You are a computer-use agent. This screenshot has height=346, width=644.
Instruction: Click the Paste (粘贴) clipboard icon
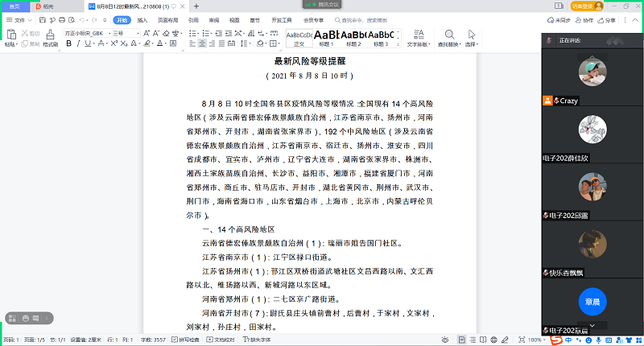(10, 35)
